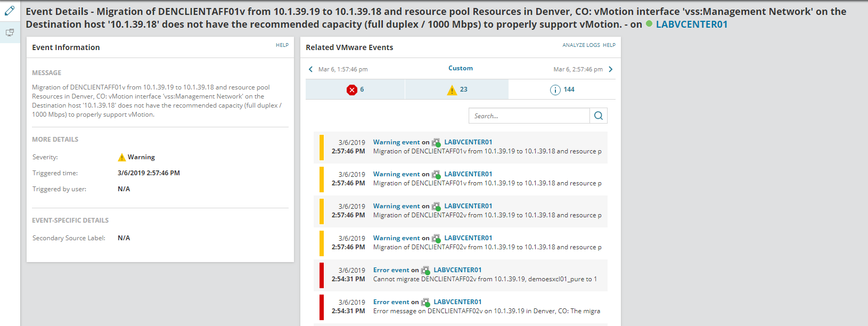Filter by the 144 informational events
This screenshot has width=868, height=326.
pyautogui.click(x=562, y=89)
